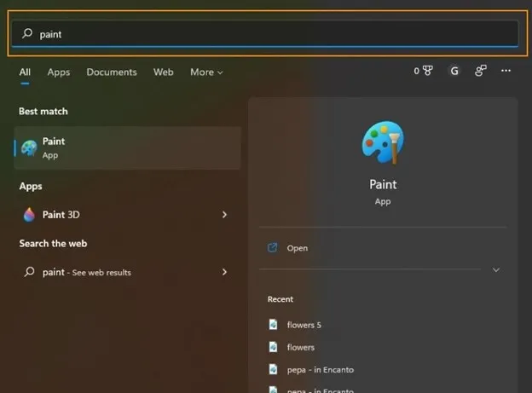This screenshot has height=393, width=532.
Task: Select the Web filter tab
Action: coord(163,72)
